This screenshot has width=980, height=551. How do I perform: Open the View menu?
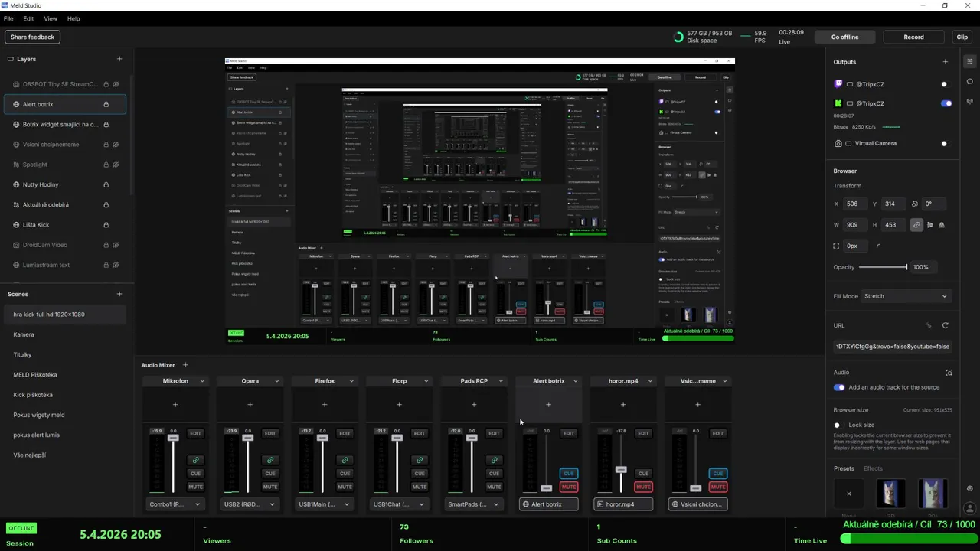51,18
